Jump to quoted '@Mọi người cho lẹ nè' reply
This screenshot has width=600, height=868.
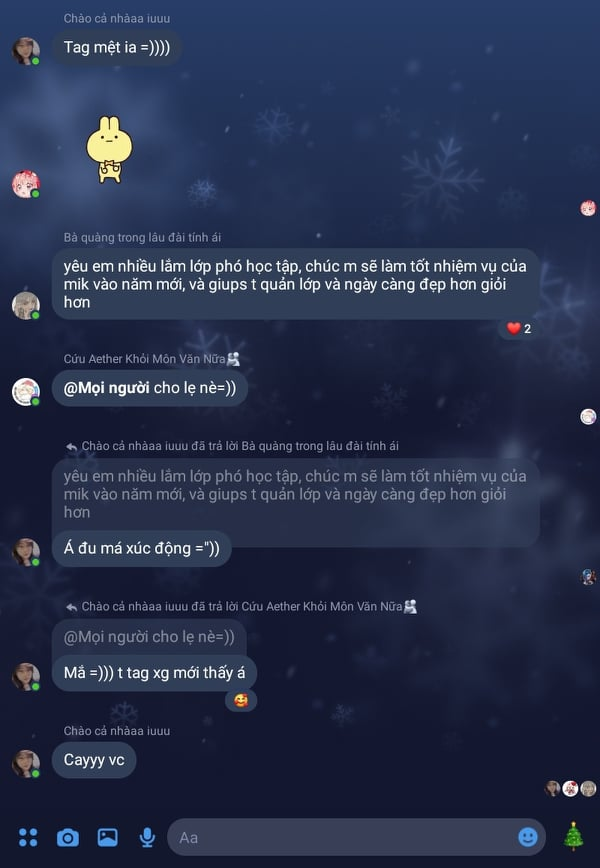[149, 637]
